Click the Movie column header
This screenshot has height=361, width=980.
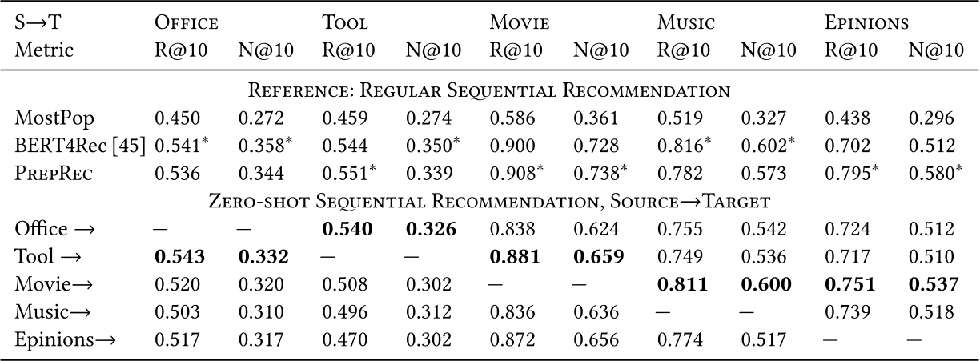(x=520, y=24)
